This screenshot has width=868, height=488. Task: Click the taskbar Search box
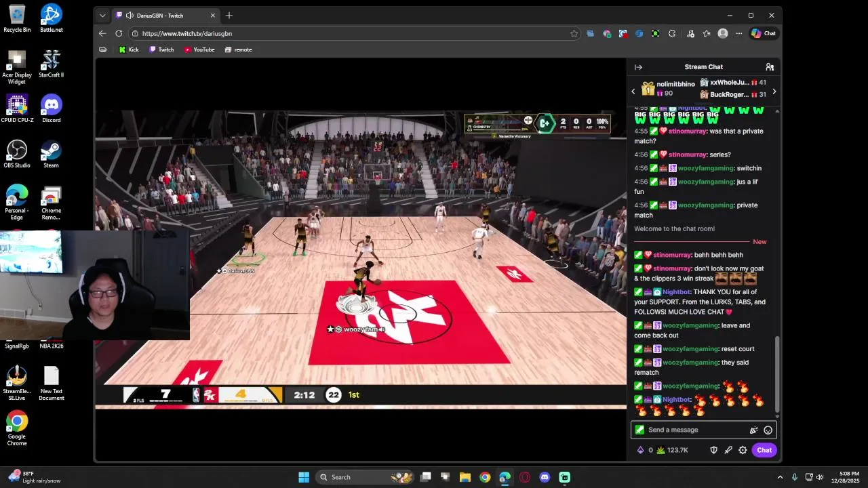point(366,477)
